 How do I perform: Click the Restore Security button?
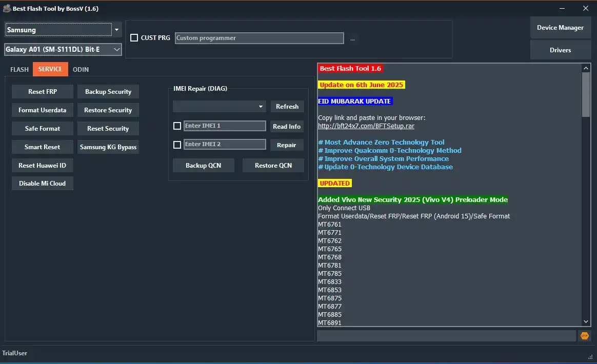108,110
